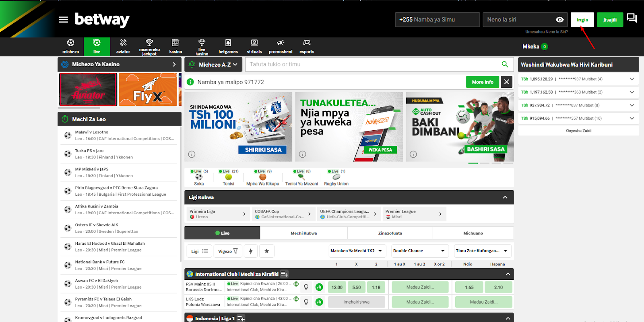644x322 pixels.
Task: Click the betway logo
Action: [102, 19]
